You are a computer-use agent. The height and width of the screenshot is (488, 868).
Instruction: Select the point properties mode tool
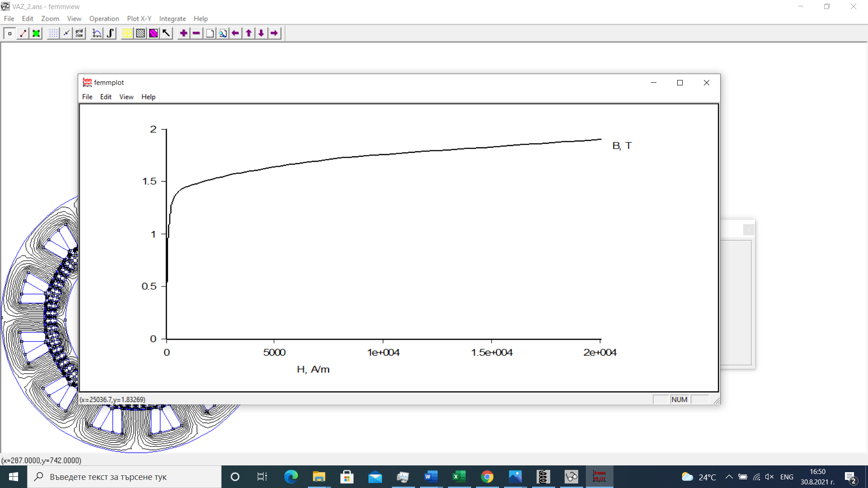point(9,33)
